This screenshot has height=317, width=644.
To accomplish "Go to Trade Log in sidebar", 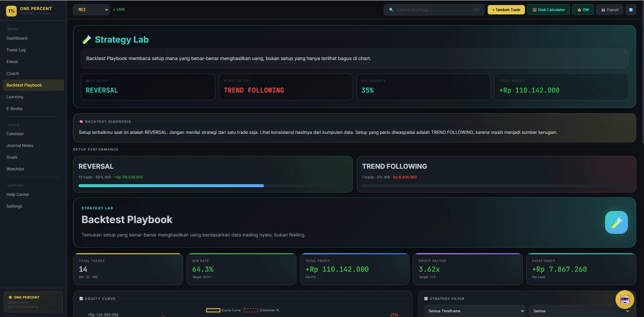I will (x=16, y=50).
